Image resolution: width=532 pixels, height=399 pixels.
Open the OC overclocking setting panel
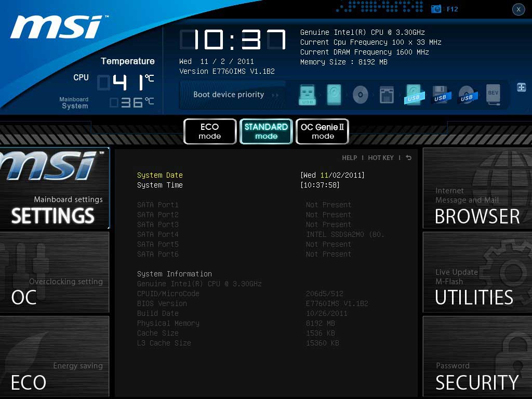[x=55, y=272]
